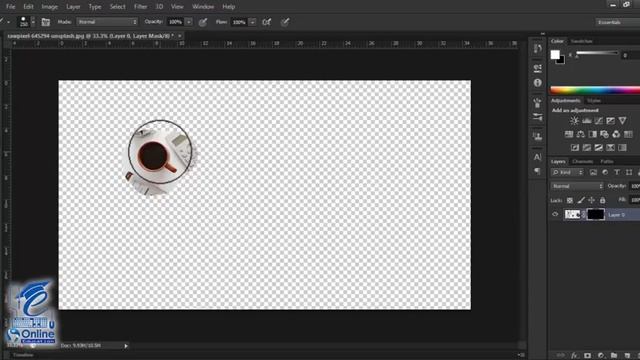Add a Brightness/Contrast adjustment
The height and width of the screenshot is (360, 640).
[x=574, y=120]
